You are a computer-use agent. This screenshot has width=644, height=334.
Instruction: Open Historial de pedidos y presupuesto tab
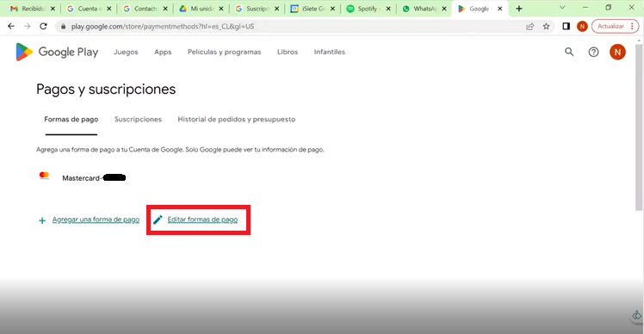(x=237, y=120)
